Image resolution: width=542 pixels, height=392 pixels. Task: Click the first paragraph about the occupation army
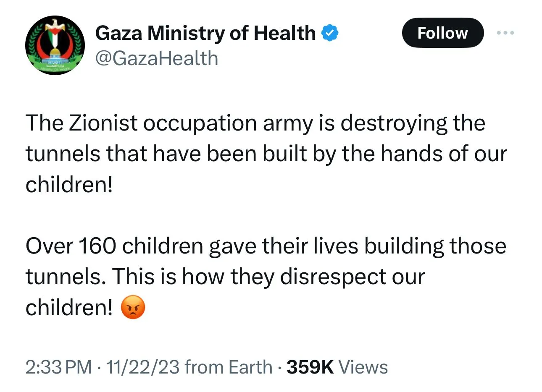[x=266, y=154]
